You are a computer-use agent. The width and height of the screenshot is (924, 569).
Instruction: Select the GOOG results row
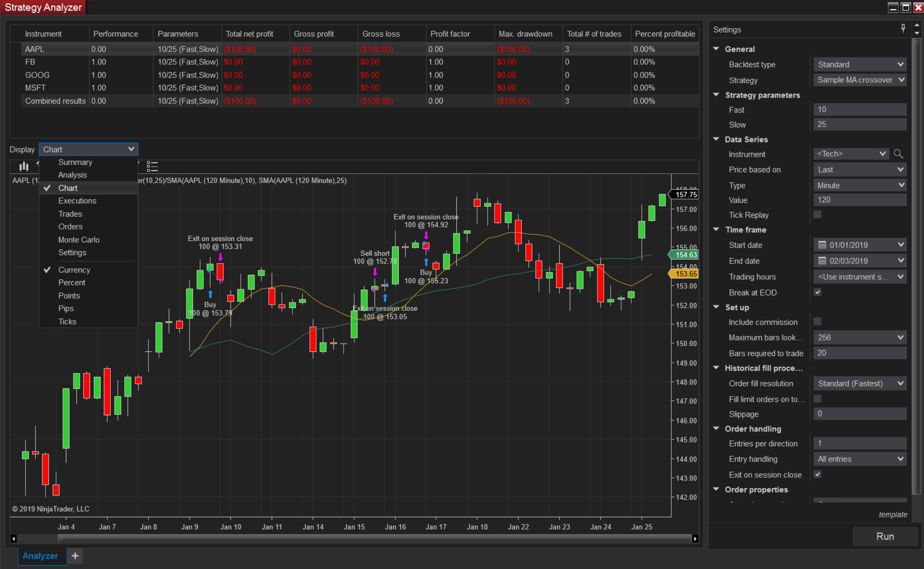[360, 75]
